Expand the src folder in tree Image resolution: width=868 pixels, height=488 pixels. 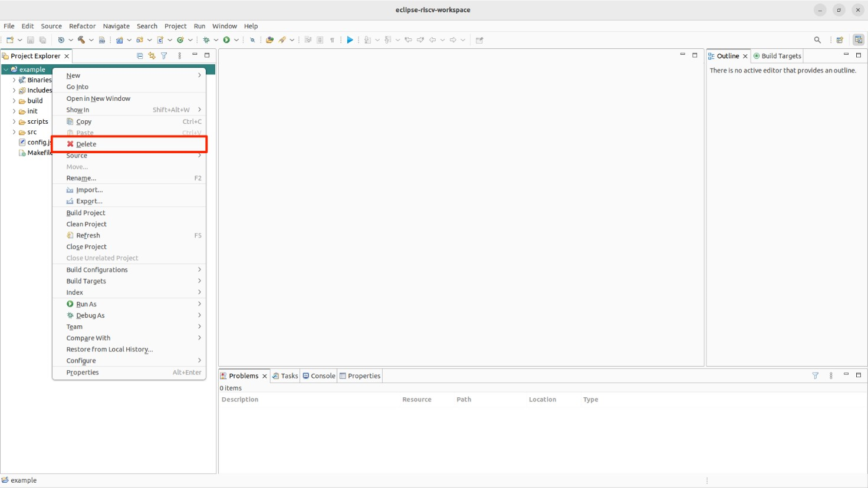pos(14,132)
